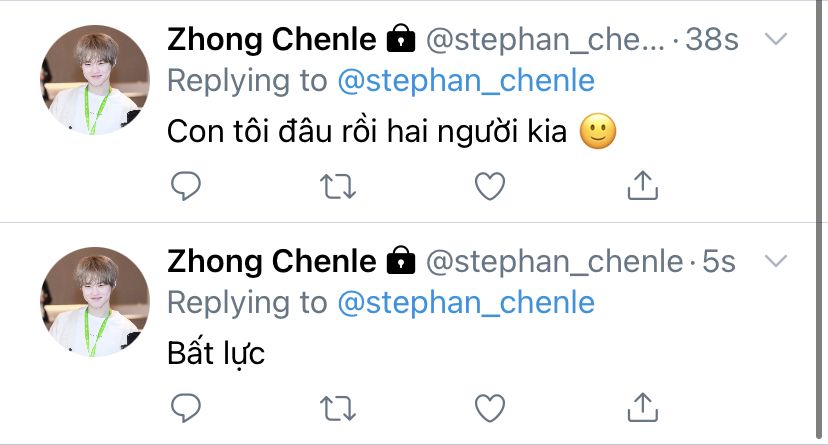Open @stephan_chenle mention link in first tweet
The image size is (828, 445).
coord(466,81)
